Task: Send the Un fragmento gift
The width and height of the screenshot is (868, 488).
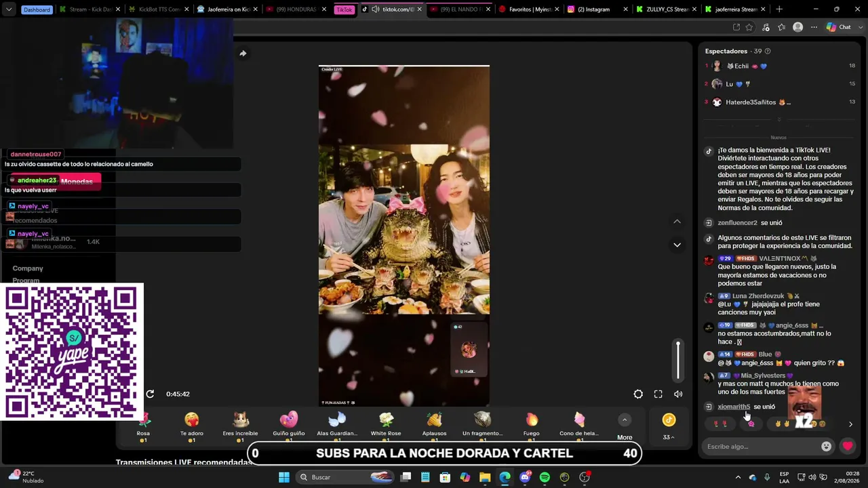Action: pyautogui.click(x=483, y=427)
